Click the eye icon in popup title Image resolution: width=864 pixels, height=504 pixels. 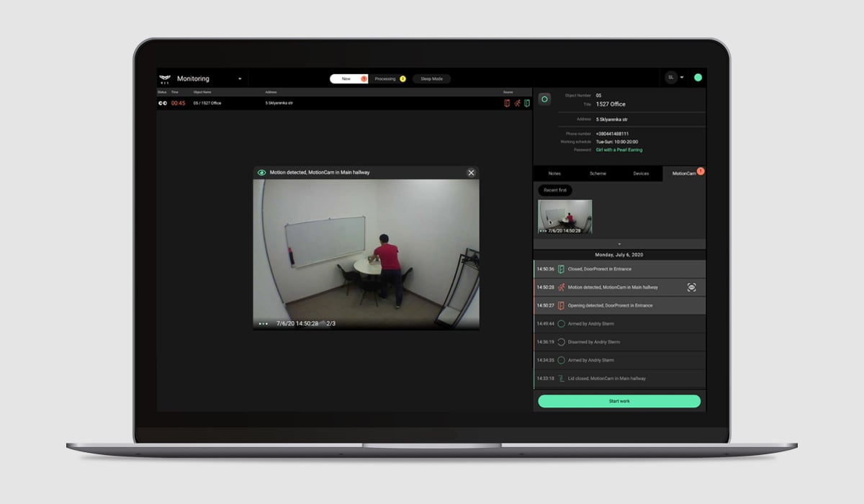pyautogui.click(x=262, y=173)
